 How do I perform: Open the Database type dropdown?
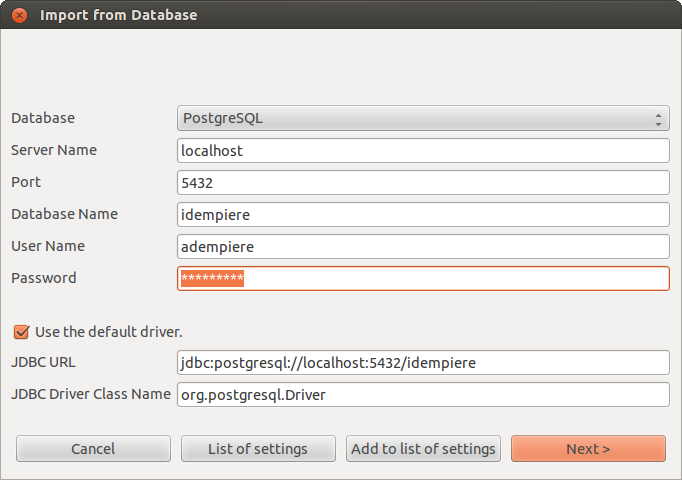coord(423,118)
